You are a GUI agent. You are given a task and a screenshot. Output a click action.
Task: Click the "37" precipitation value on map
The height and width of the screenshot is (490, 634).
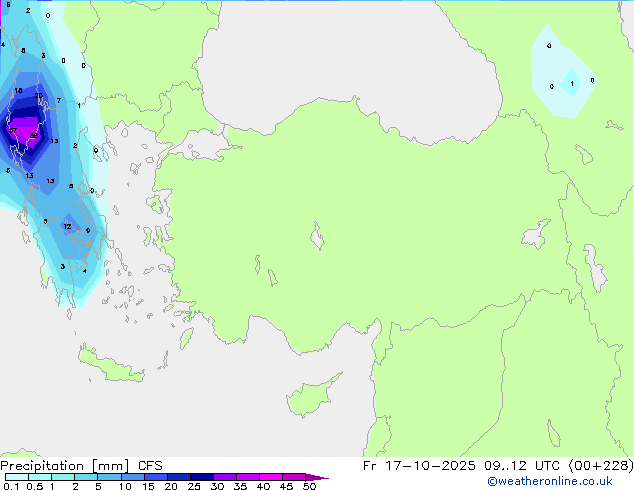point(13,130)
